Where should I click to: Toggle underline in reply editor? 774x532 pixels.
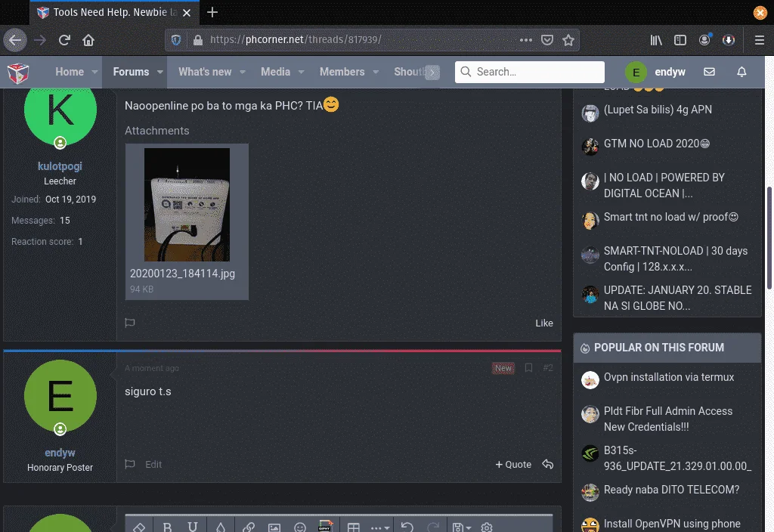(193, 527)
